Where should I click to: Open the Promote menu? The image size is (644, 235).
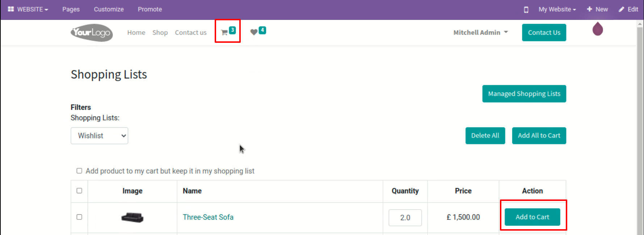(x=150, y=9)
